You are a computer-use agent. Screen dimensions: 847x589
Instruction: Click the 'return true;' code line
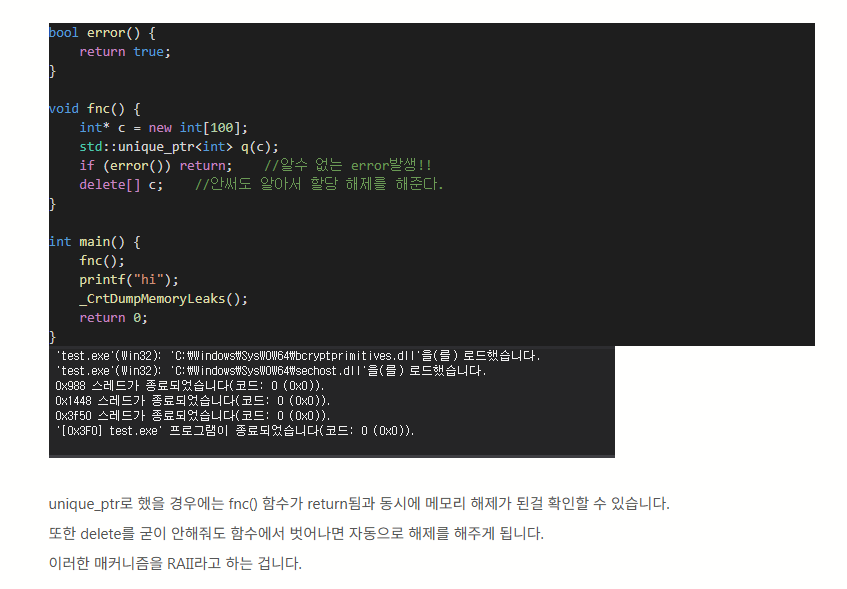pos(125,52)
